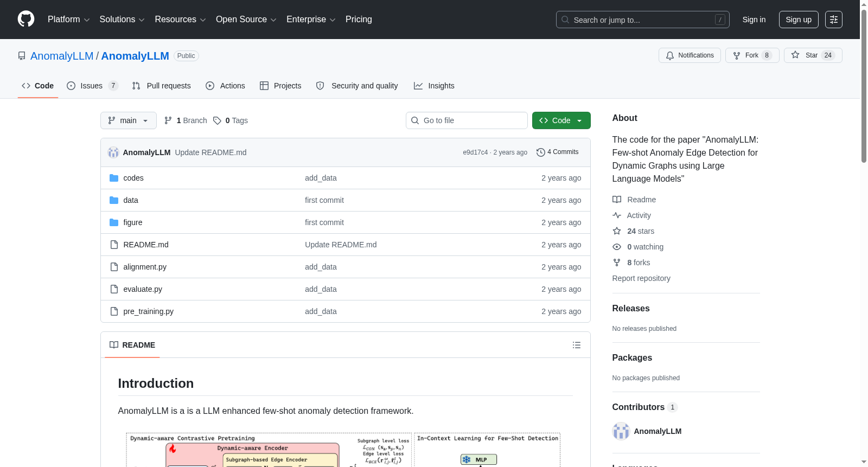
Task: Click the Sign in link
Action: pyautogui.click(x=754, y=20)
